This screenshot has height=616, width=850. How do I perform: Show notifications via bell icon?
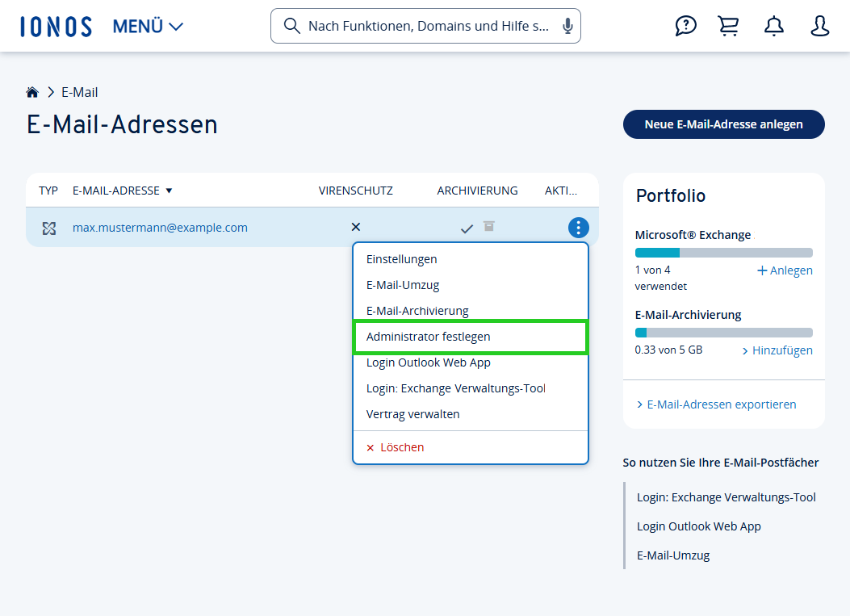[x=773, y=26]
